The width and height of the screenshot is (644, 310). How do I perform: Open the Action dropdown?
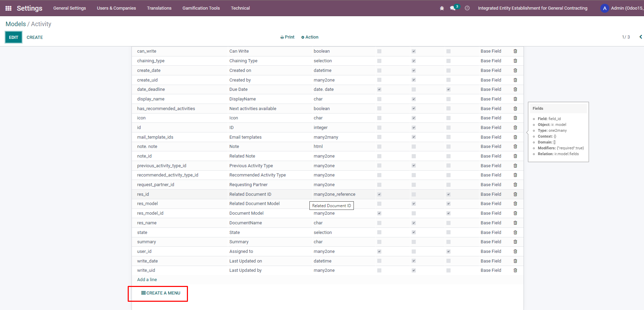click(310, 37)
